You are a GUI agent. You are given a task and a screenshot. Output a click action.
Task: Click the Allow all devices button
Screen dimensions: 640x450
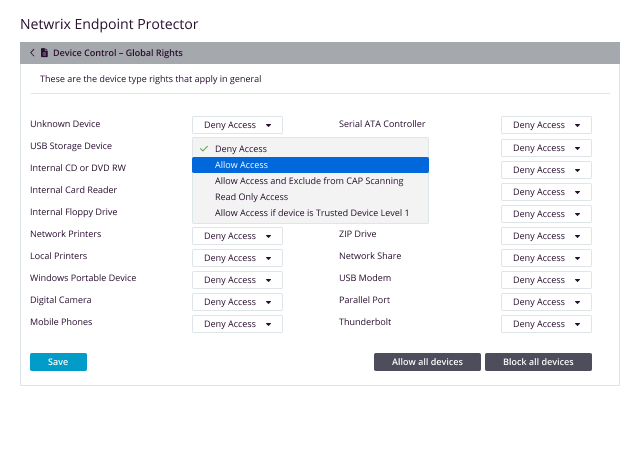tap(427, 362)
